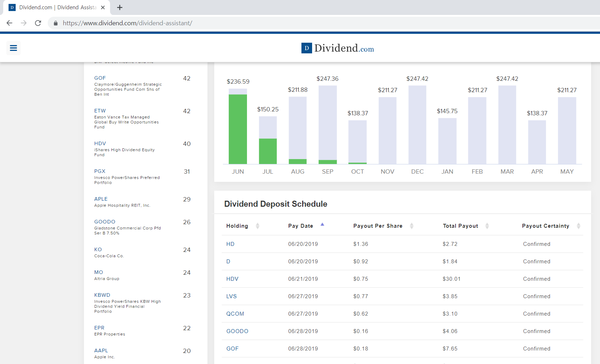This screenshot has height=364, width=600.
Task: Click the $150.25 July total label
Action: click(x=268, y=109)
